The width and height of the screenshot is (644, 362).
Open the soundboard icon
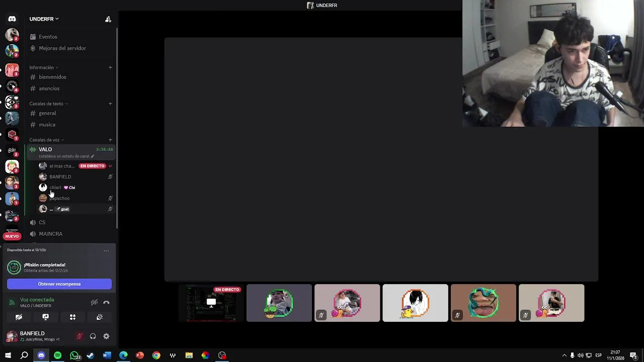click(100, 317)
